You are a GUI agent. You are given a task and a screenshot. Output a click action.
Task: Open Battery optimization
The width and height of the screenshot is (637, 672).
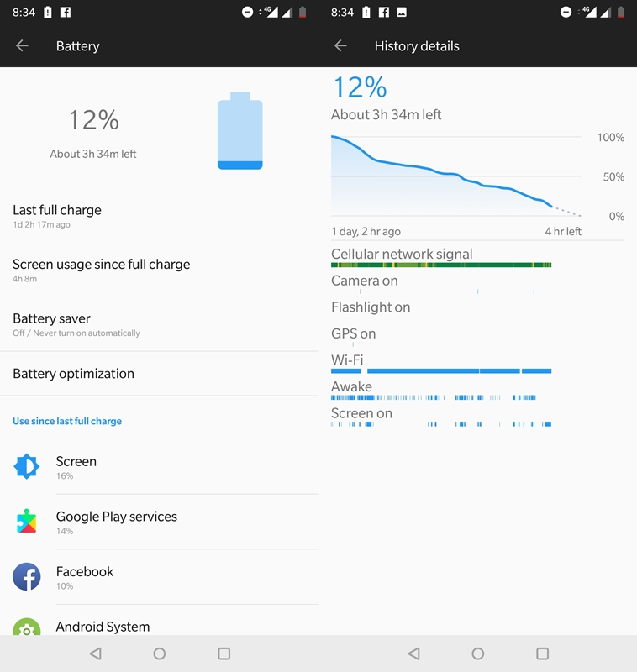160,374
